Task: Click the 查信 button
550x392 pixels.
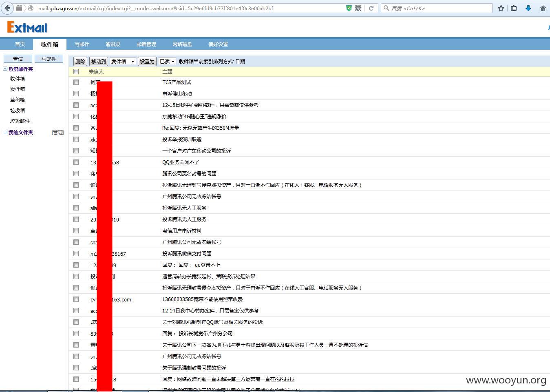Action: [x=18, y=59]
